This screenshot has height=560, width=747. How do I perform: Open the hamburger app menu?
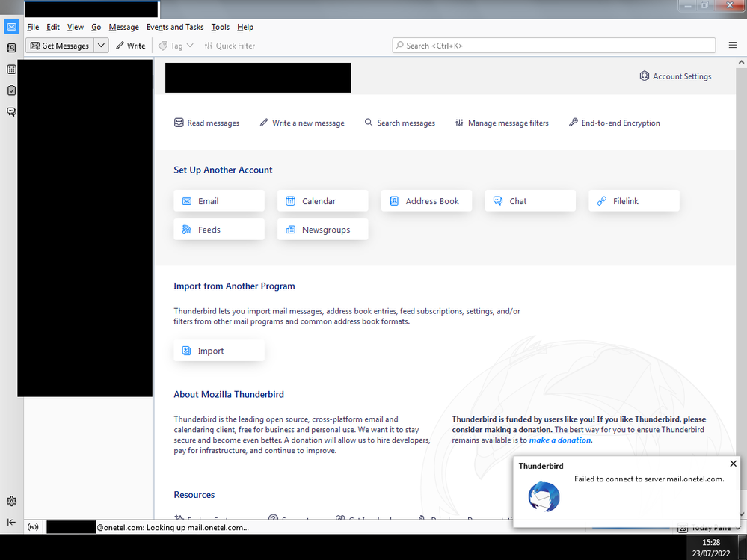733,46
